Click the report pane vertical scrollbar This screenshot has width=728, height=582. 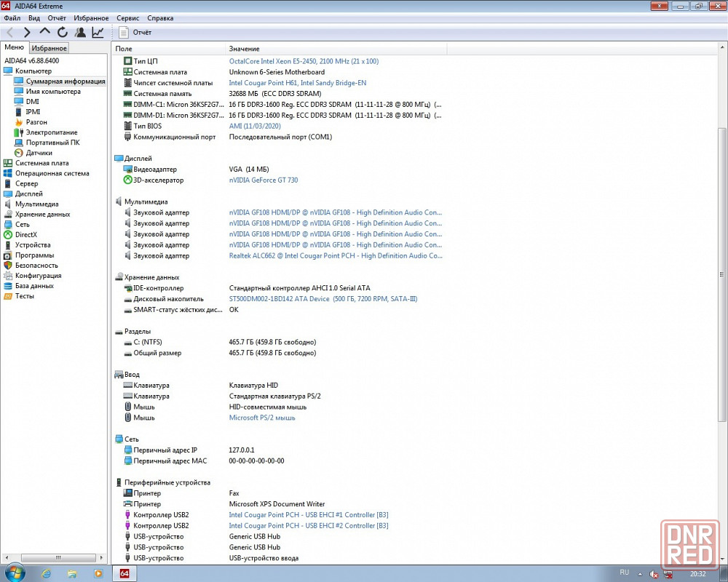click(x=722, y=274)
